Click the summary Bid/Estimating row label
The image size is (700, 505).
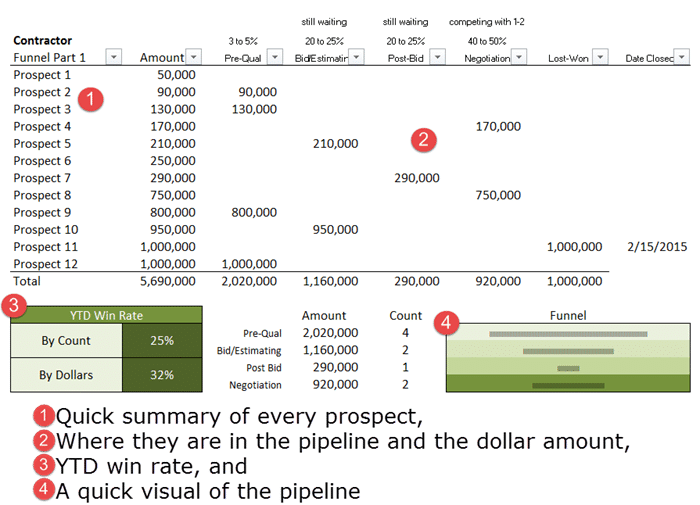(249, 351)
